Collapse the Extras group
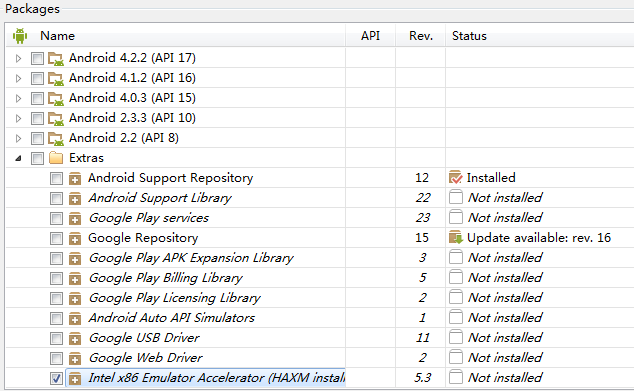The height and width of the screenshot is (391, 634). coord(18,158)
